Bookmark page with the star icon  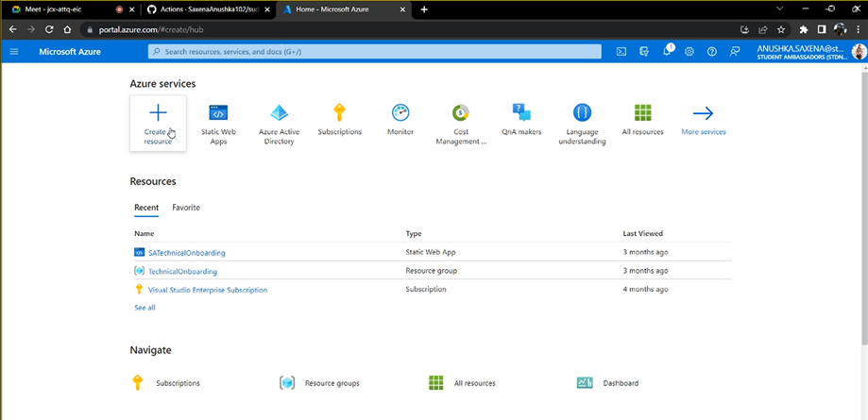click(x=781, y=29)
